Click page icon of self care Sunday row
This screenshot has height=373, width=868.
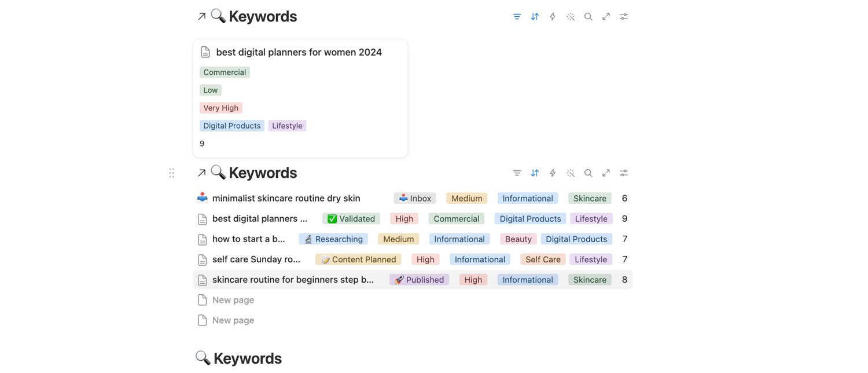click(202, 259)
